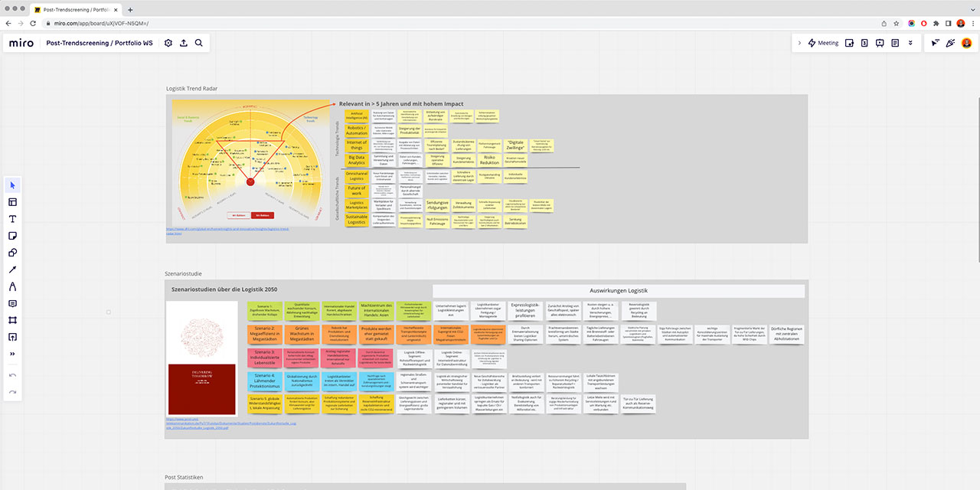Expand the collaboration toolbar chevron
The image size is (980, 490).
pyautogui.click(x=799, y=43)
